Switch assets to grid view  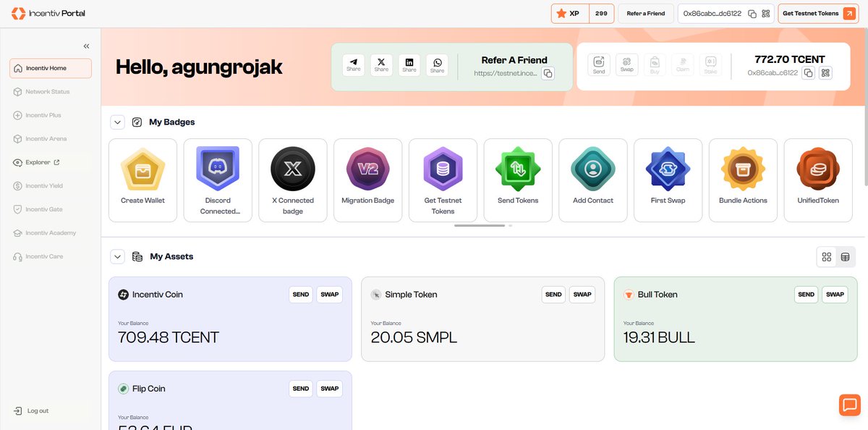tap(827, 257)
